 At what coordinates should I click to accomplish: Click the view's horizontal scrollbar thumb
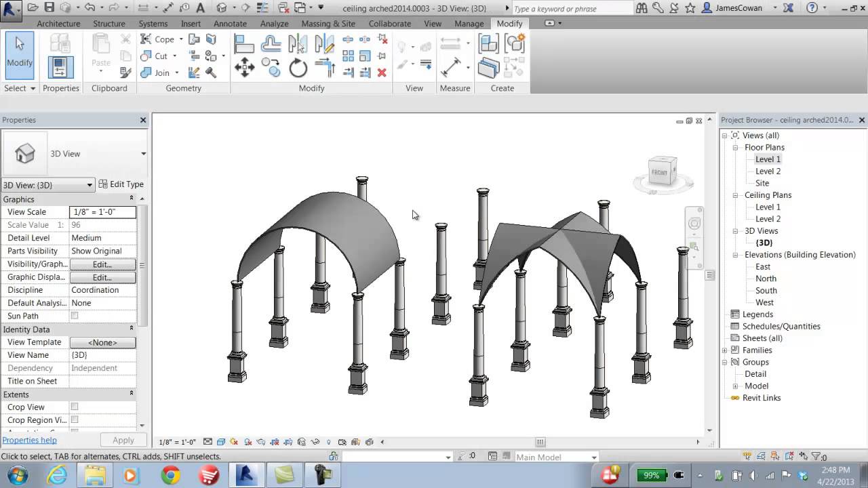point(540,442)
